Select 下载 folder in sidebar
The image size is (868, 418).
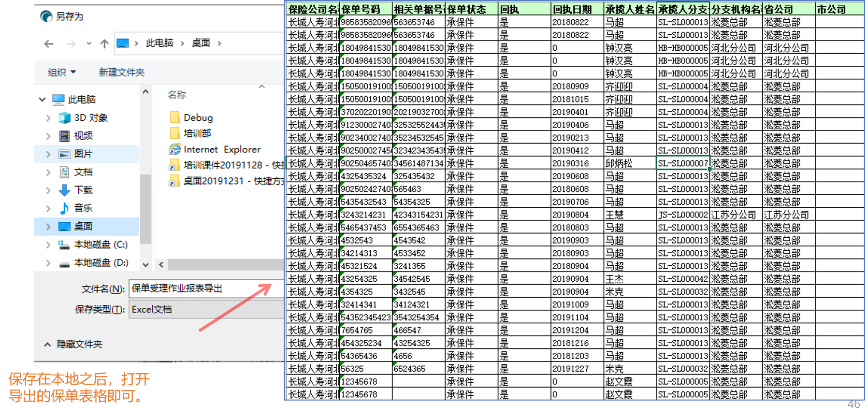click(83, 190)
